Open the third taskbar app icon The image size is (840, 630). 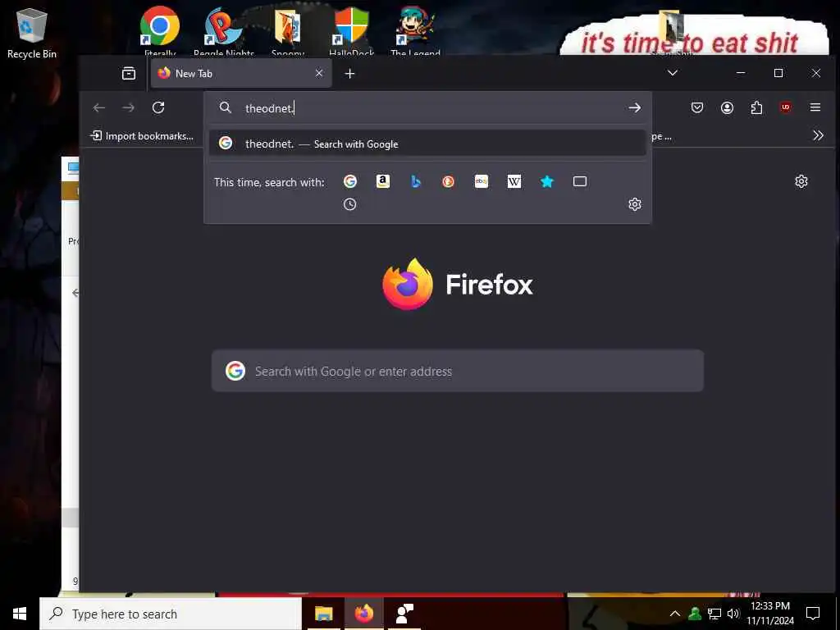pos(404,614)
